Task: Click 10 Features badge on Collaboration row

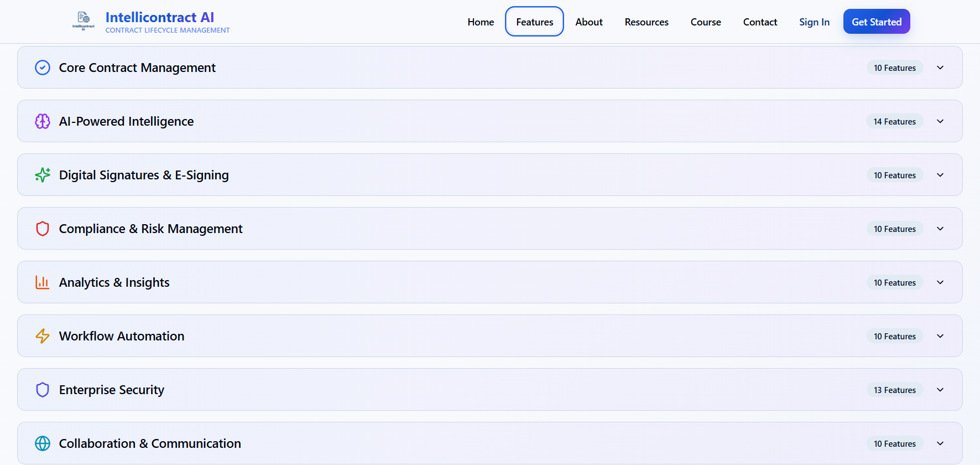Action: (x=895, y=443)
